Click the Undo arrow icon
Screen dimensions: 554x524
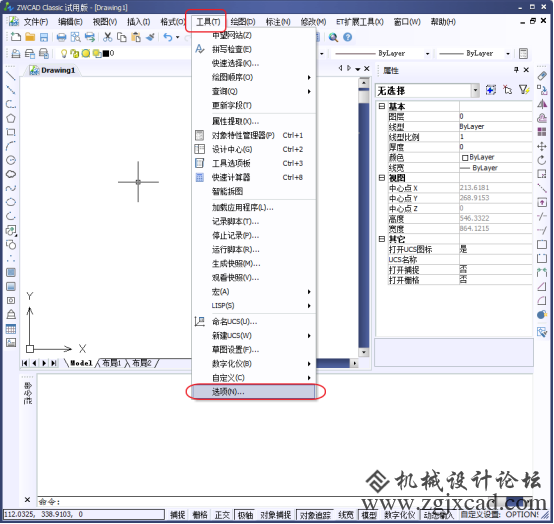(x=168, y=37)
